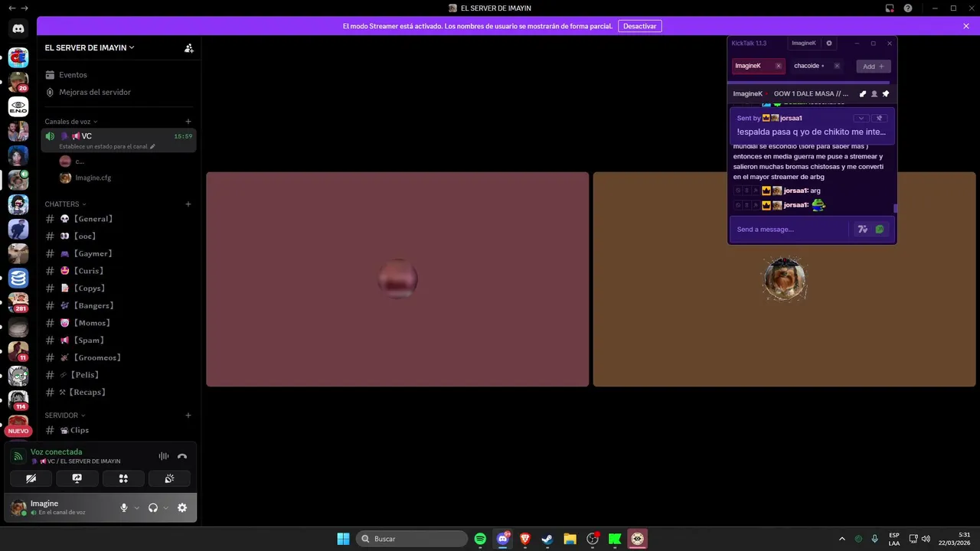Add channel to CHATTERS category
Image resolution: width=980 pixels, height=551 pixels.
[188, 204]
